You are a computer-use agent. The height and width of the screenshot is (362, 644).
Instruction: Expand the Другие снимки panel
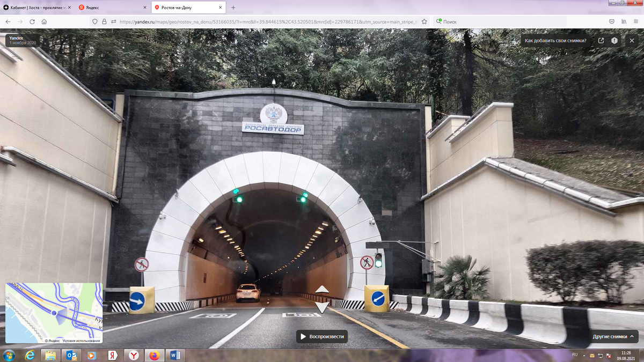614,336
